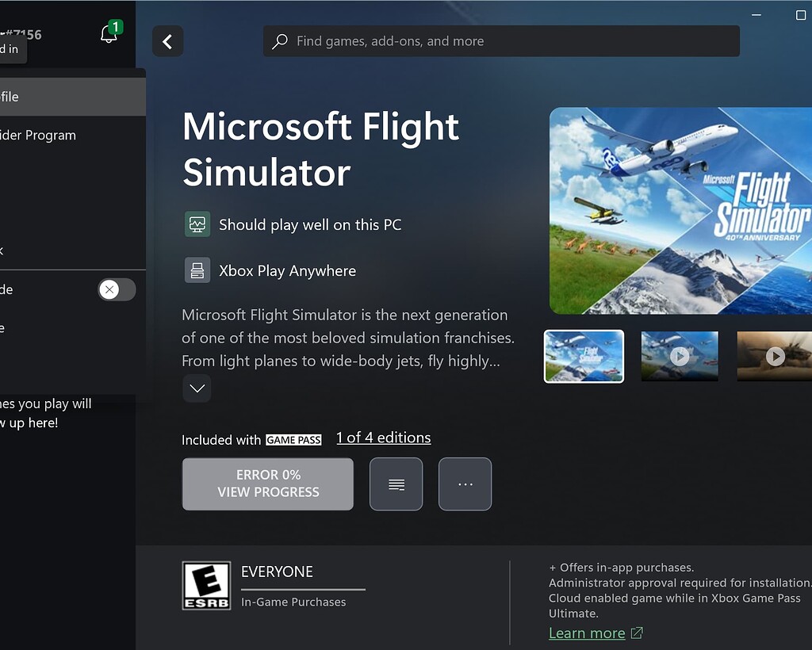Play the second trailer video thumbnail

[x=679, y=357]
